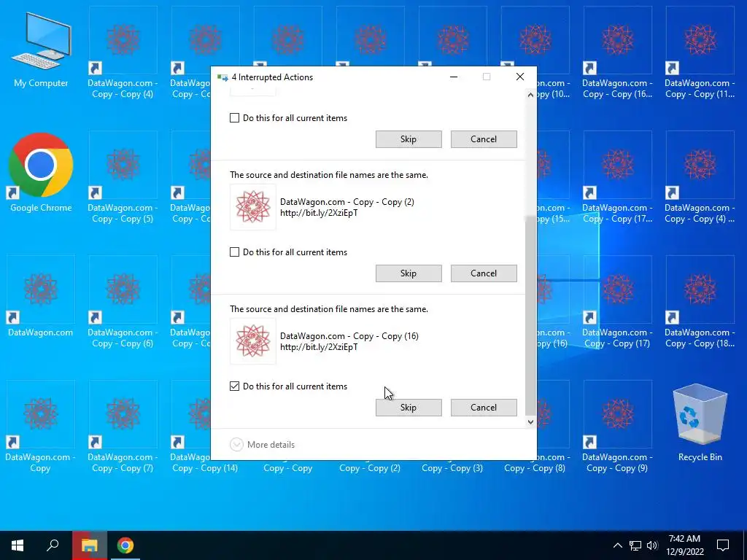Click the topmost Cancel button in the dialog
747x560 pixels.
[x=484, y=139]
